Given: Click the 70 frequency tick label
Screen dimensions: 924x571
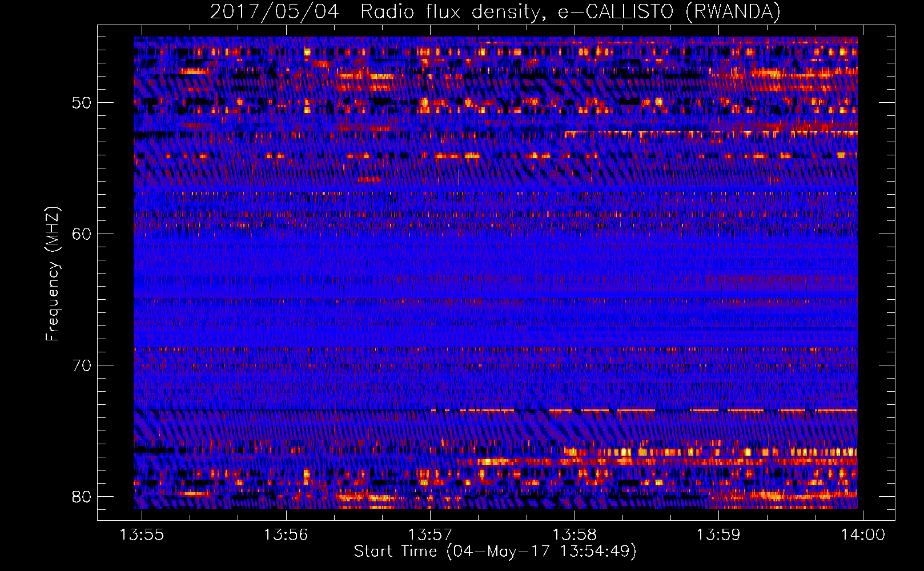Looking at the screenshot, I should tap(82, 365).
